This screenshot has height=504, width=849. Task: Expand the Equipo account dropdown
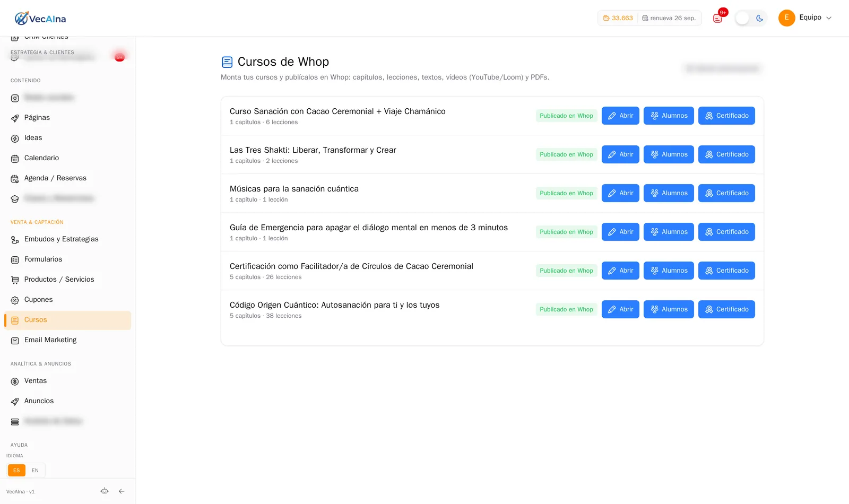pyautogui.click(x=805, y=18)
